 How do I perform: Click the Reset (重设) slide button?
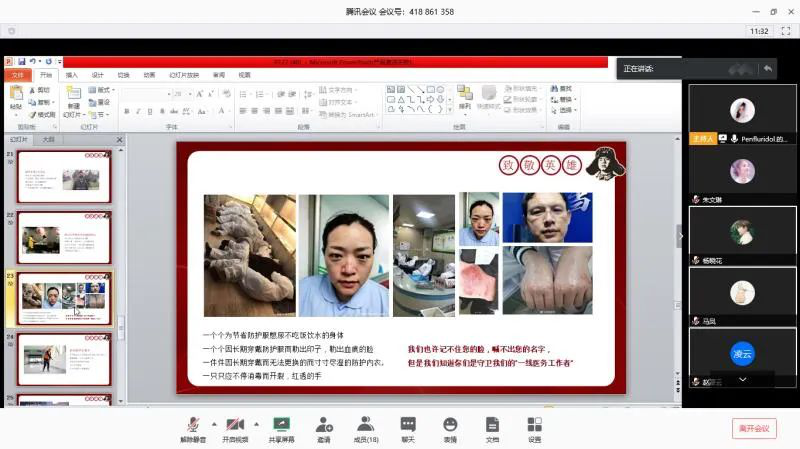(99, 103)
